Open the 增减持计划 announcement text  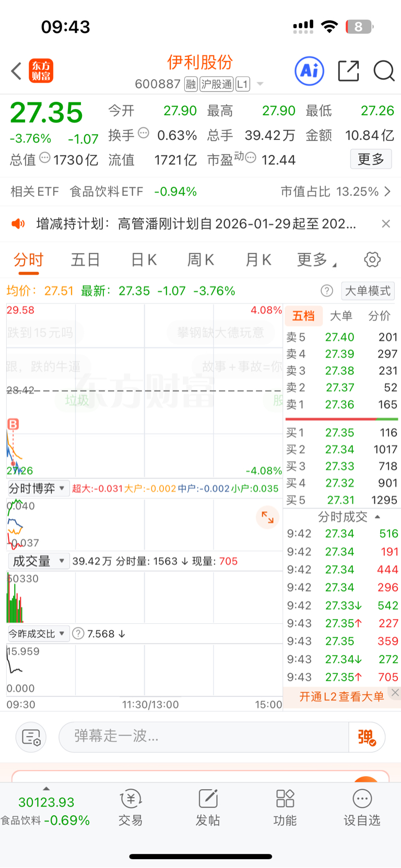tap(196, 224)
